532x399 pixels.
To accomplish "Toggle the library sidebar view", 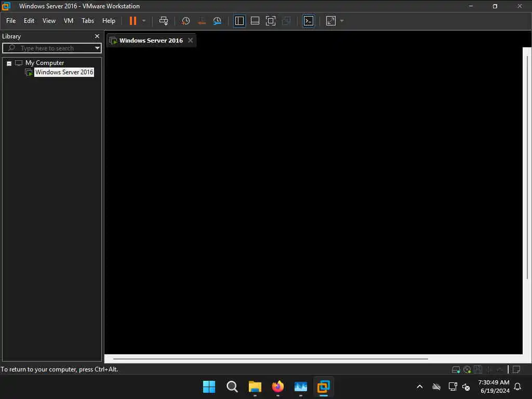I will tap(239, 21).
